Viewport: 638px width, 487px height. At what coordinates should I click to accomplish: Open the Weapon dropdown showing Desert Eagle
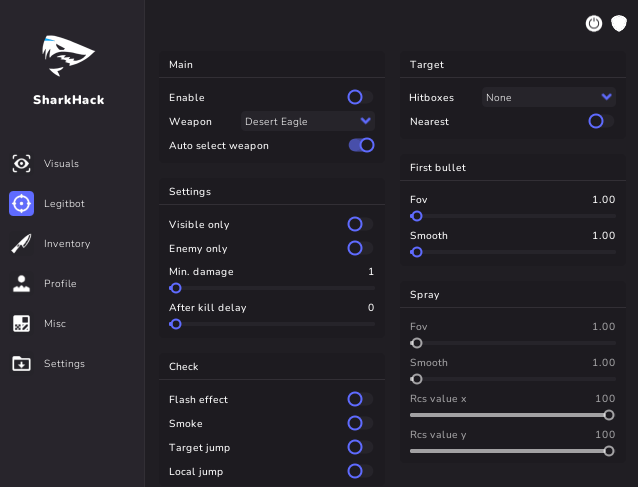click(x=309, y=121)
